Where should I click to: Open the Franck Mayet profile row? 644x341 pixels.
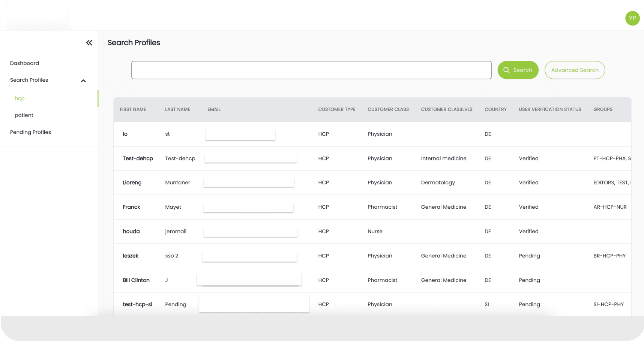click(x=131, y=207)
